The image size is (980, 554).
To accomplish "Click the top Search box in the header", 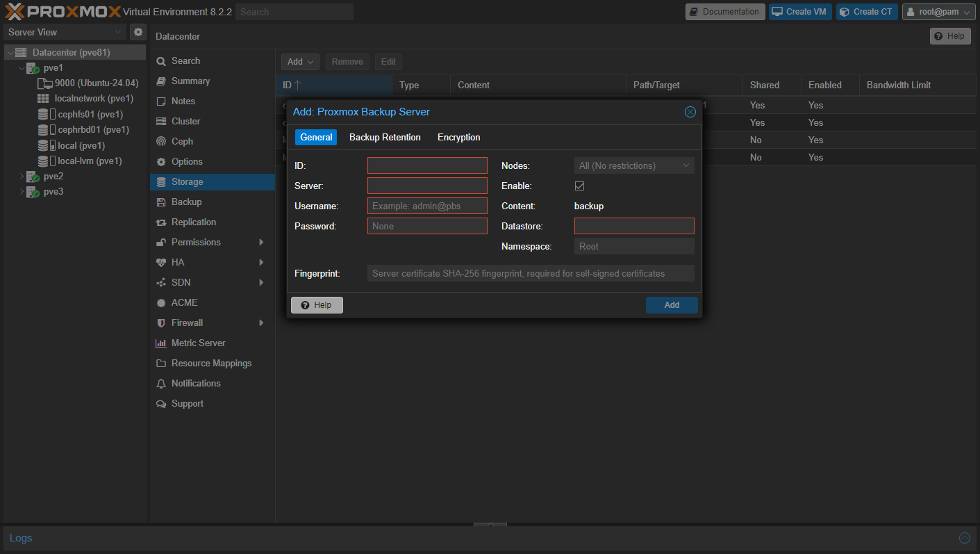I will coord(294,12).
